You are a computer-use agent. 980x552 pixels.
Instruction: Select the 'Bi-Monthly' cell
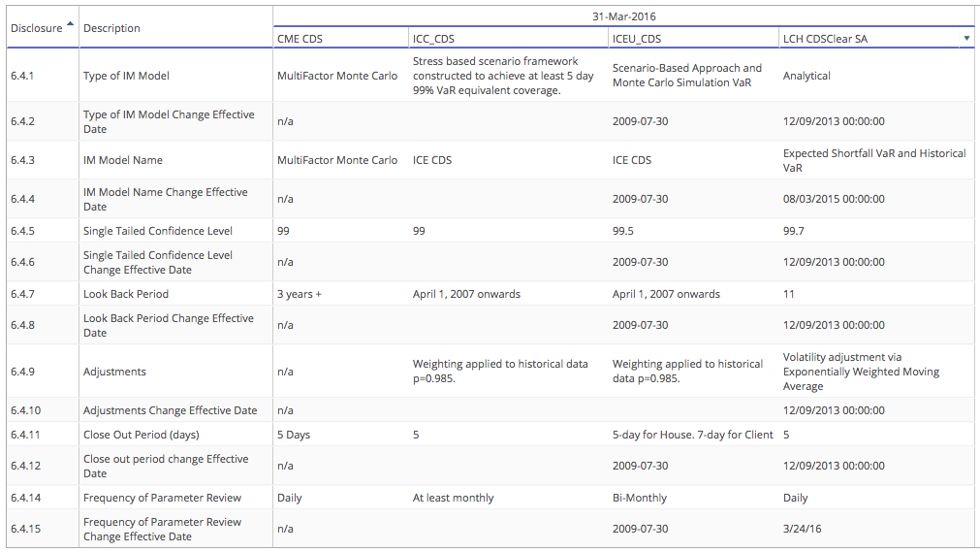click(x=640, y=499)
